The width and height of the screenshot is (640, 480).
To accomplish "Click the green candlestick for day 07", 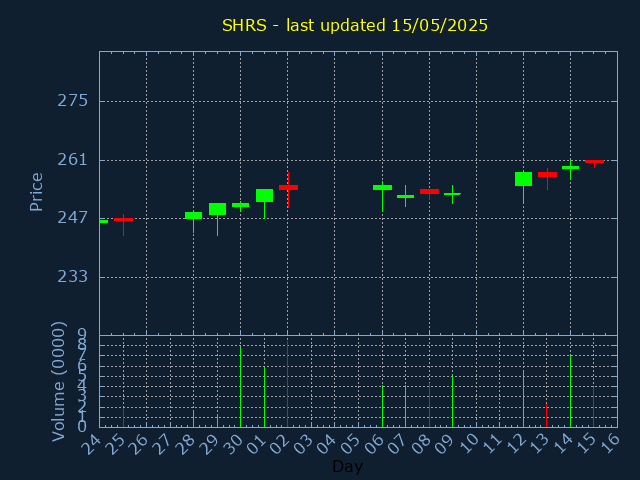I will [x=405, y=196].
